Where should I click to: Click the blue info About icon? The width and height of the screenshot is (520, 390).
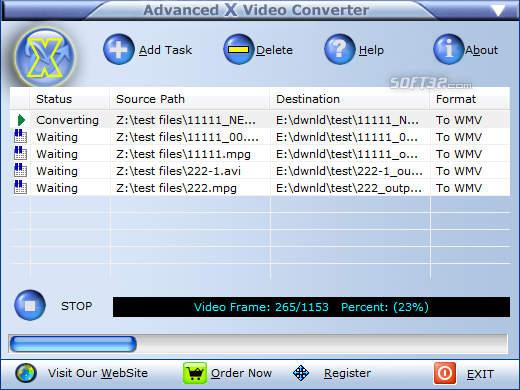[449, 49]
